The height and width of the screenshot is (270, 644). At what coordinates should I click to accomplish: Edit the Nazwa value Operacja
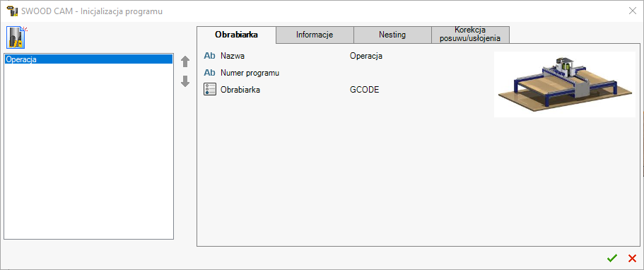[x=366, y=57]
